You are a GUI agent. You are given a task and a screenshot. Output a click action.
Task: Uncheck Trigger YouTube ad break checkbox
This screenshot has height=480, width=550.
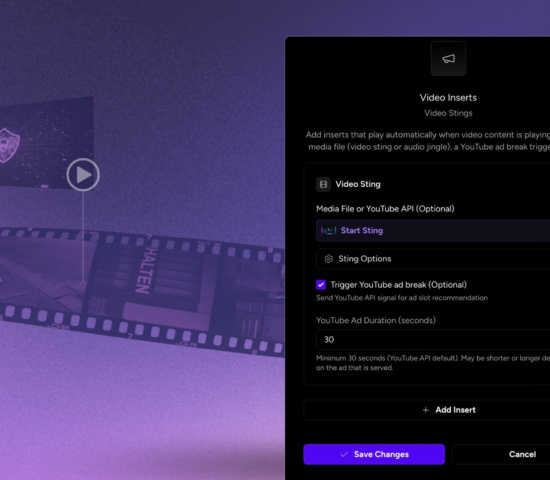point(321,285)
